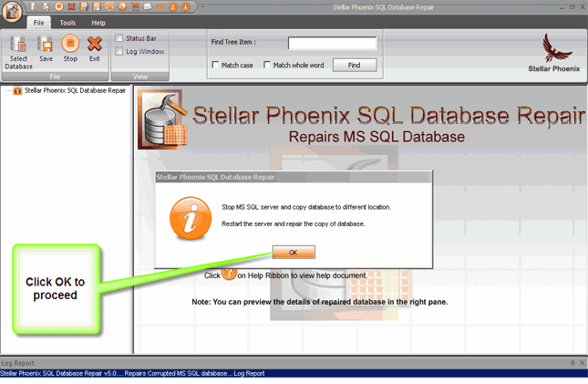Click quick access globe icon
588x384 pixels.
pyautogui.click(x=122, y=6)
